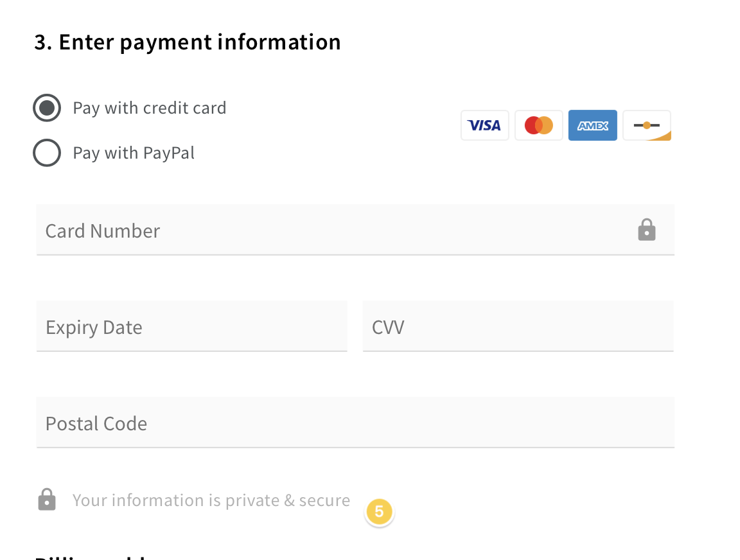Click the Mastercard logo icon
Image resolution: width=740 pixels, height=560 pixels.
[x=538, y=125]
